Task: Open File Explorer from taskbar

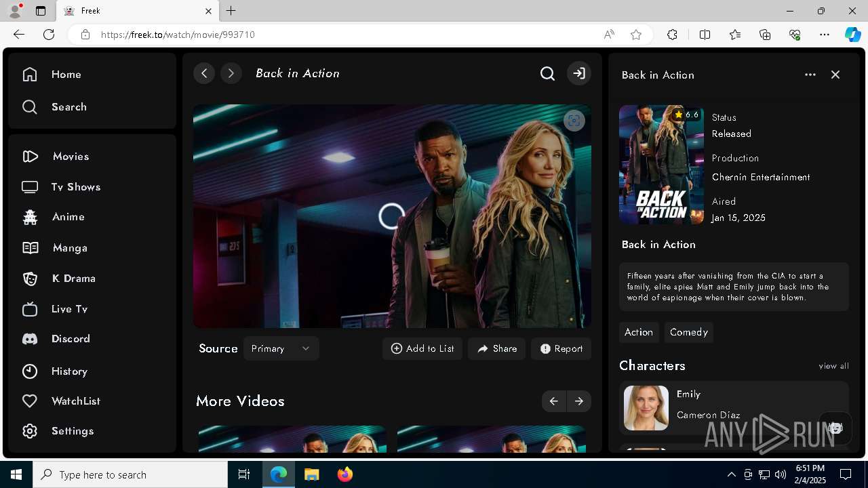Action: (311, 474)
